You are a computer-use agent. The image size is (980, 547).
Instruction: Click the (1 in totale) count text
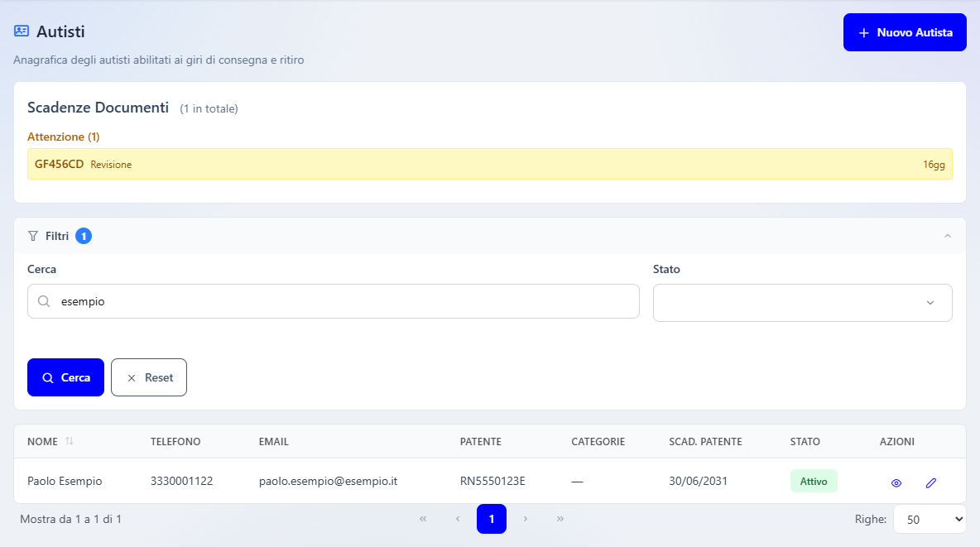[209, 108]
